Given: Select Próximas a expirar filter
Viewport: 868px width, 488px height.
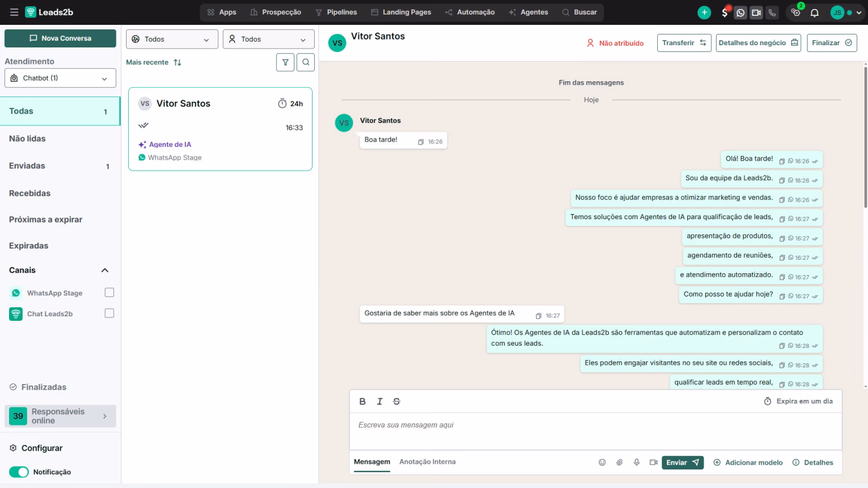Looking at the screenshot, I should click(60, 219).
